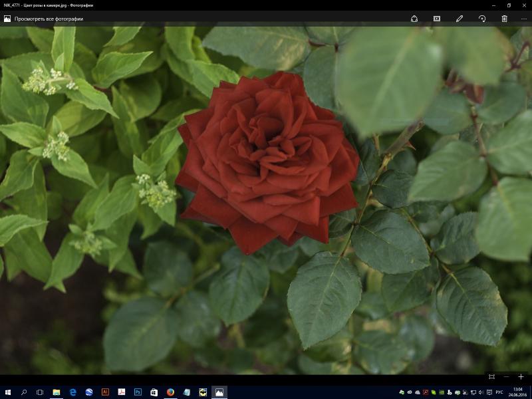Restore down the Photos window
Screen dimensions: 532x399
pyautogui.click(x=509, y=5)
